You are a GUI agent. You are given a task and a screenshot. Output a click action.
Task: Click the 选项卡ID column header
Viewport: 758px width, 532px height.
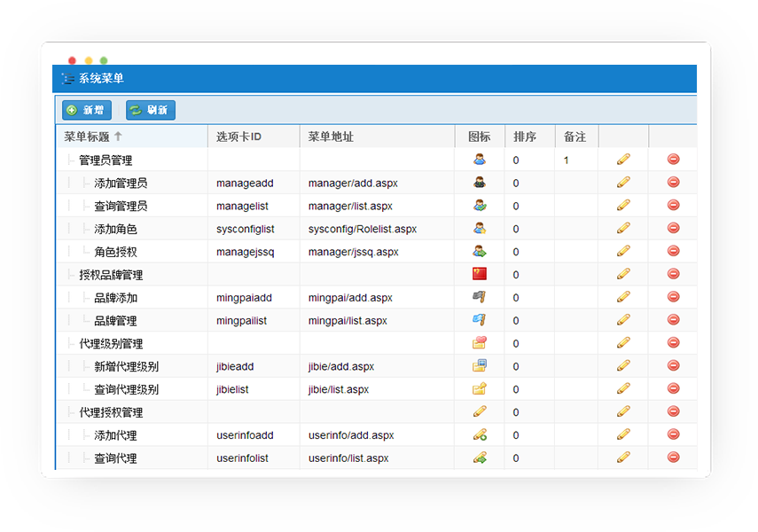click(239, 137)
